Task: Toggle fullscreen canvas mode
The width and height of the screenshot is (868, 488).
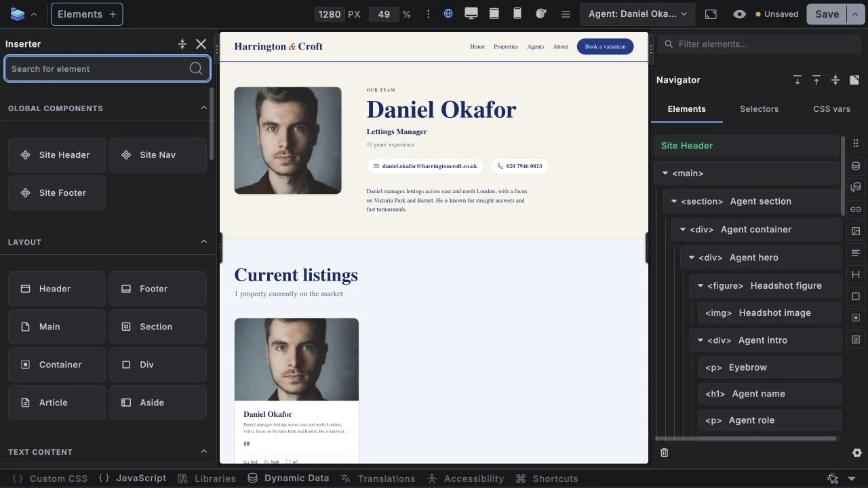Action: 711,14
